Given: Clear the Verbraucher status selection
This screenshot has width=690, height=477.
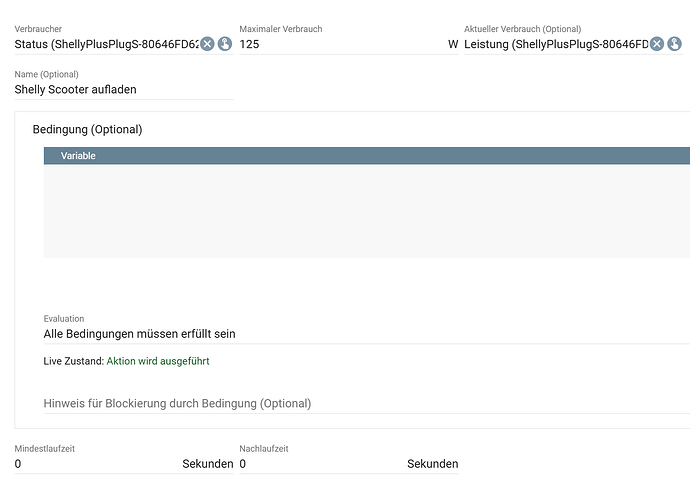Looking at the screenshot, I should click(207, 44).
